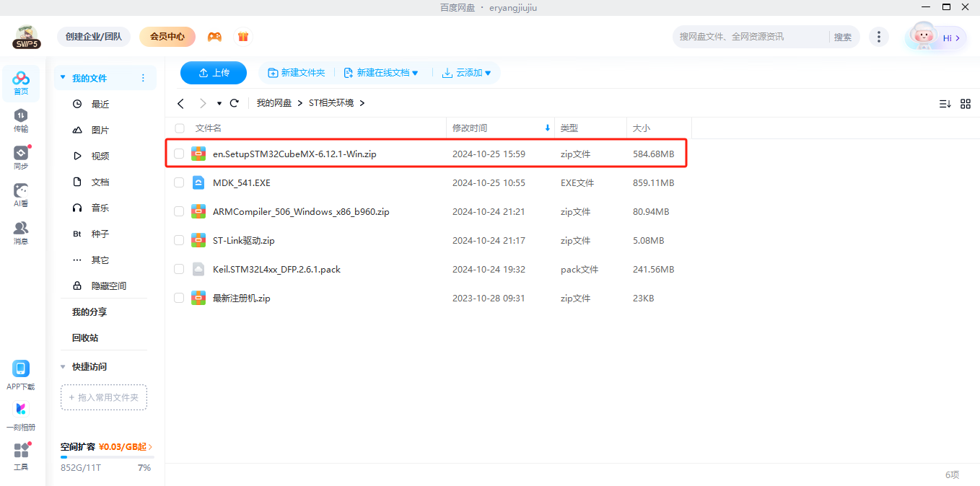
Task: Click the MDK_541.EXE file icon
Action: point(198,182)
